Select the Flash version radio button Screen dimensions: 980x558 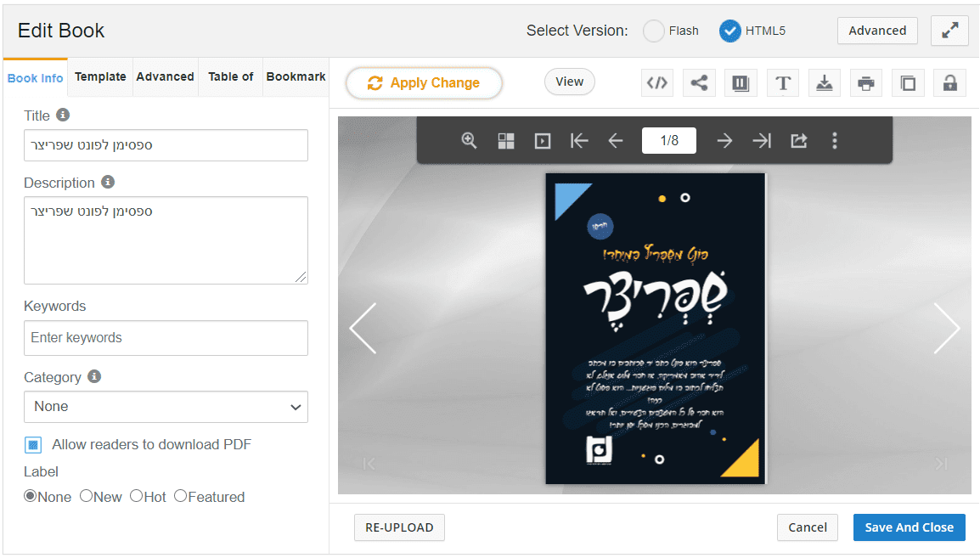point(653,31)
